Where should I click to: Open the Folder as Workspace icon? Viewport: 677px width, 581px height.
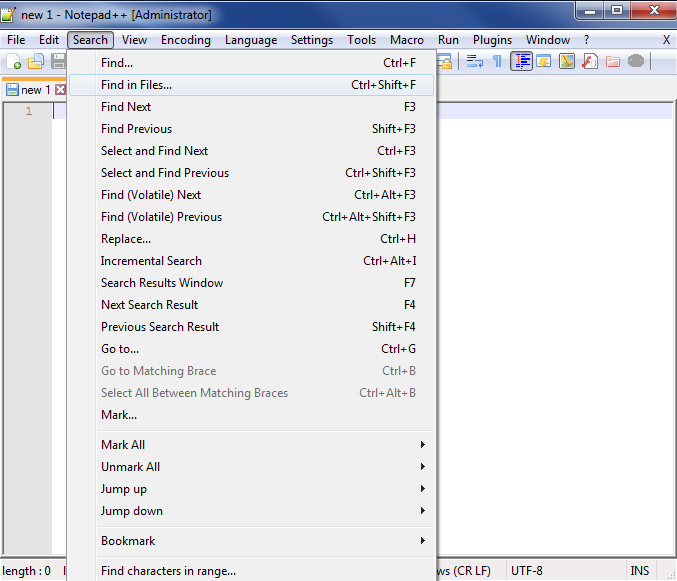[x=613, y=61]
